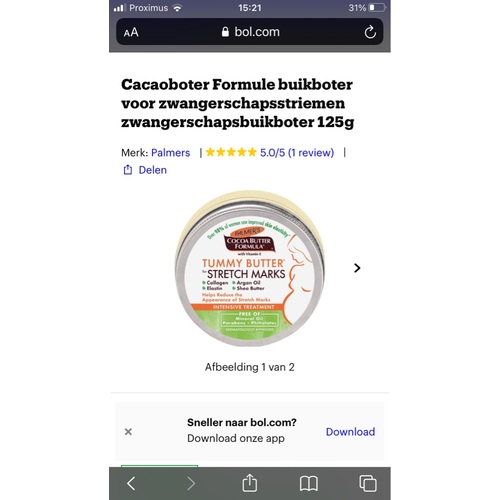Open the tabs overview icon
Viewport: 500px width, 500px height.
pos(368,483)
